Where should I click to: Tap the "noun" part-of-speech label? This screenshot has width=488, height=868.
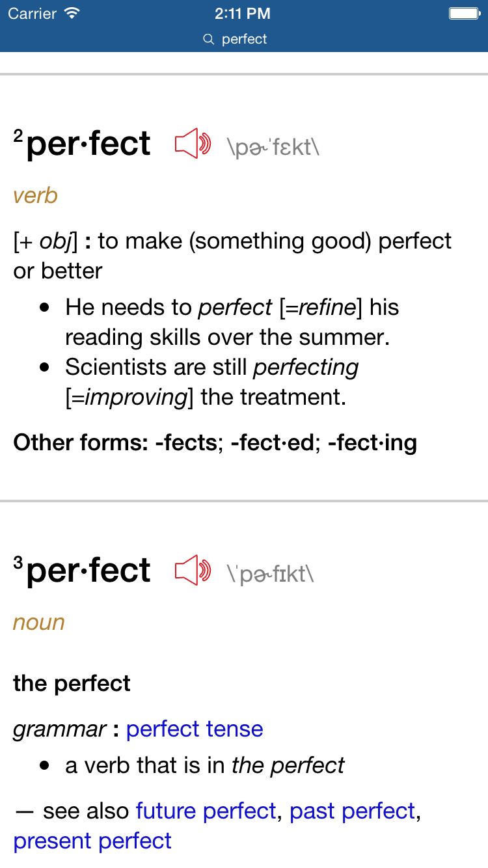39,623
